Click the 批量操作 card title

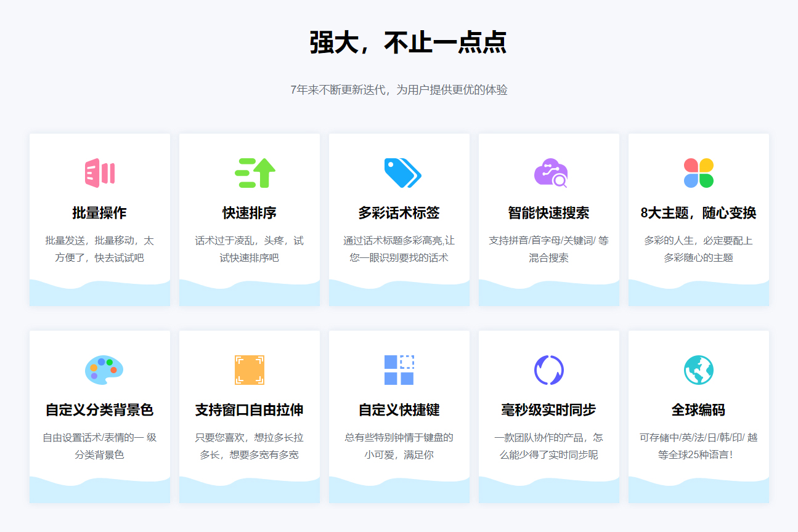point(99,212)
